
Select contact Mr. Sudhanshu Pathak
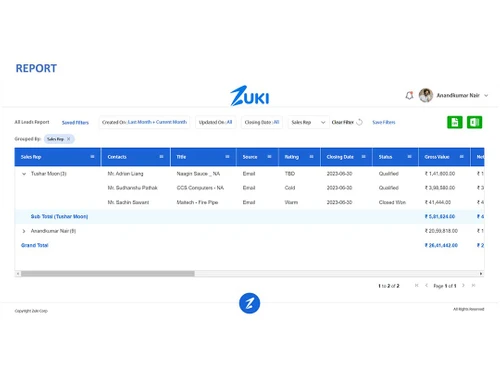[132, 188]
